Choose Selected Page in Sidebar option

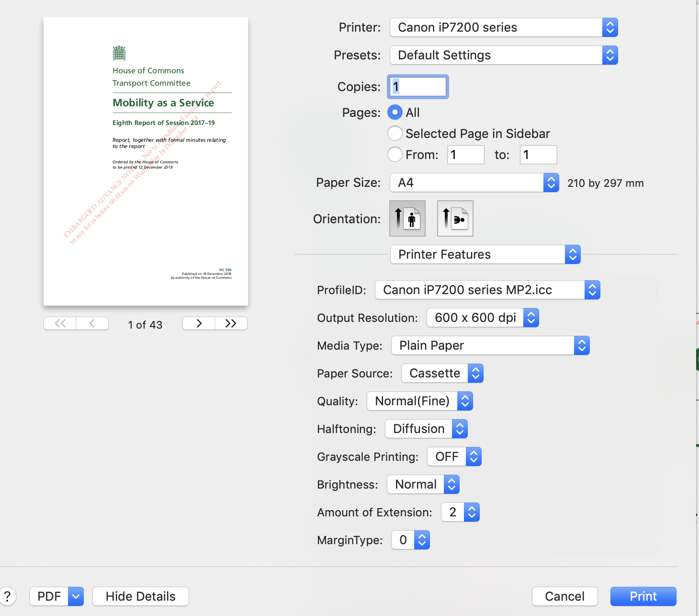(395, 133)
